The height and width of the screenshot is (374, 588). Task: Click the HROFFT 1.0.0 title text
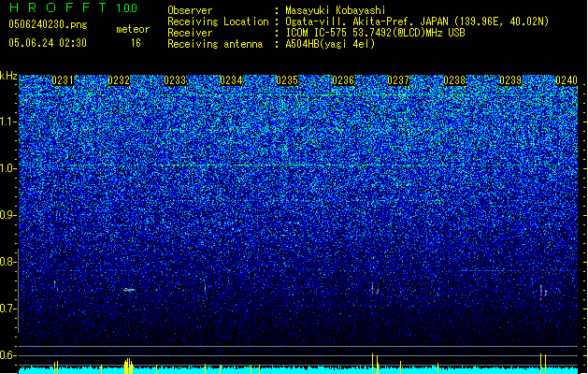(x=74, y=7)
